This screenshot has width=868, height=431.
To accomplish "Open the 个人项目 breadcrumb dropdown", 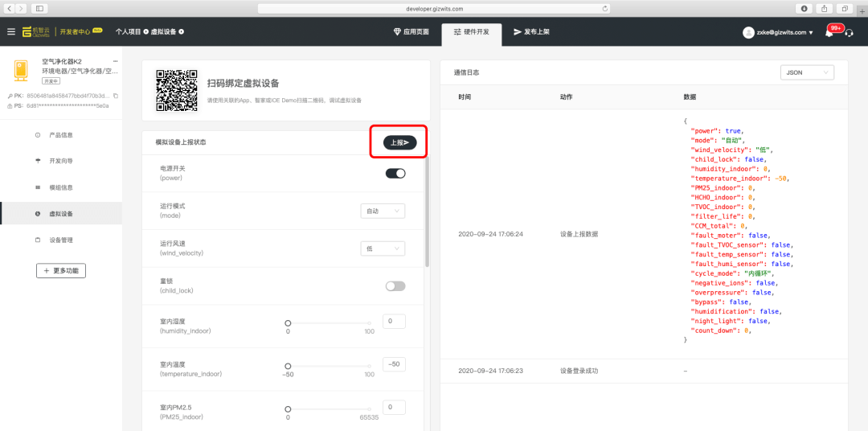I will [x=131, y=31].
